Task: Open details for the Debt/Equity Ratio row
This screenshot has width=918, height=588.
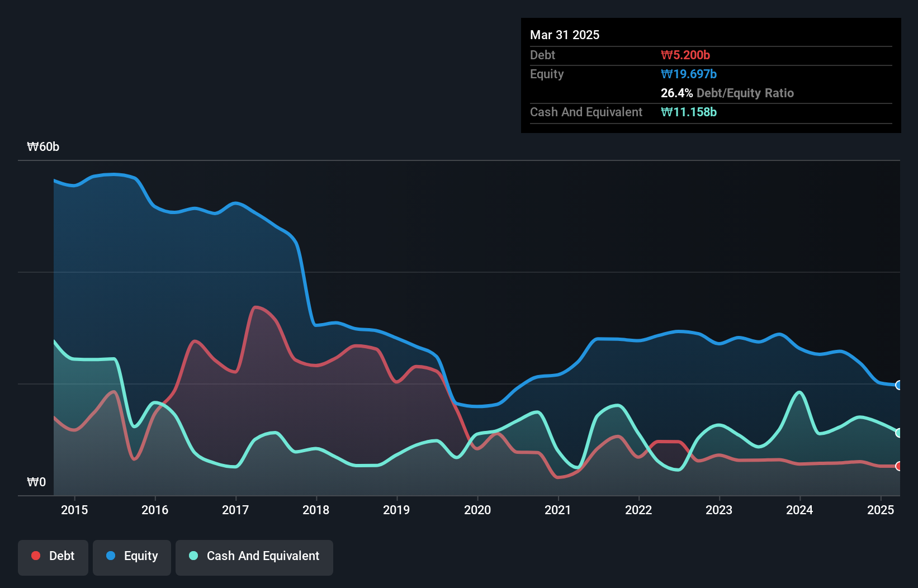Action: point(727,93)
